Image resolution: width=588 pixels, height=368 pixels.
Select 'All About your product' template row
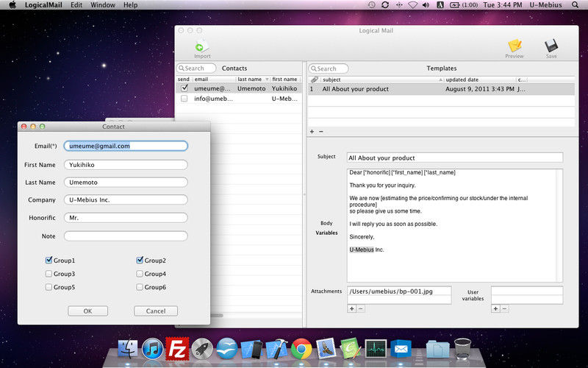[441, 89]
